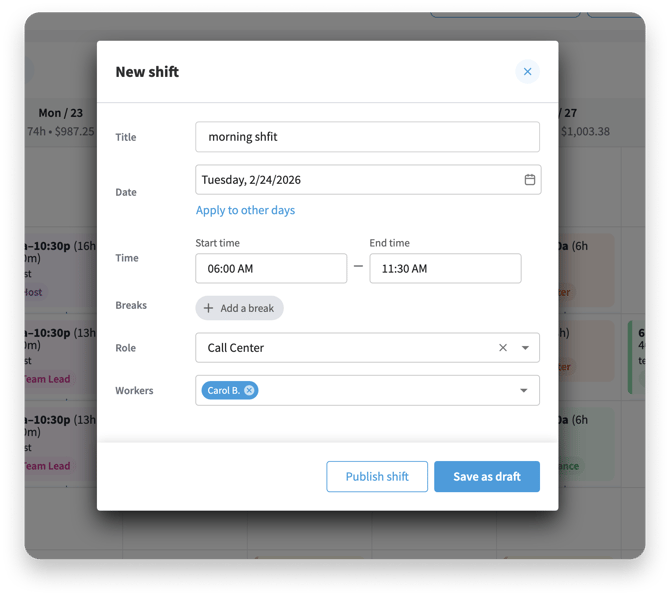Click the Apply to other days link
The width and height of the screenshot is (670, 596).
click(x=245, y=210)
